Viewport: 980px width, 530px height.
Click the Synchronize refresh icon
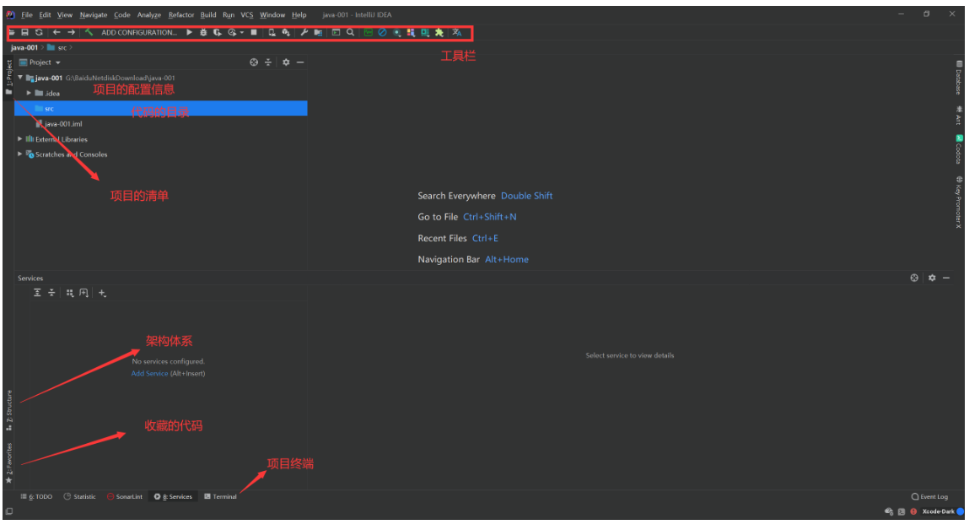[x=39, y=32]
